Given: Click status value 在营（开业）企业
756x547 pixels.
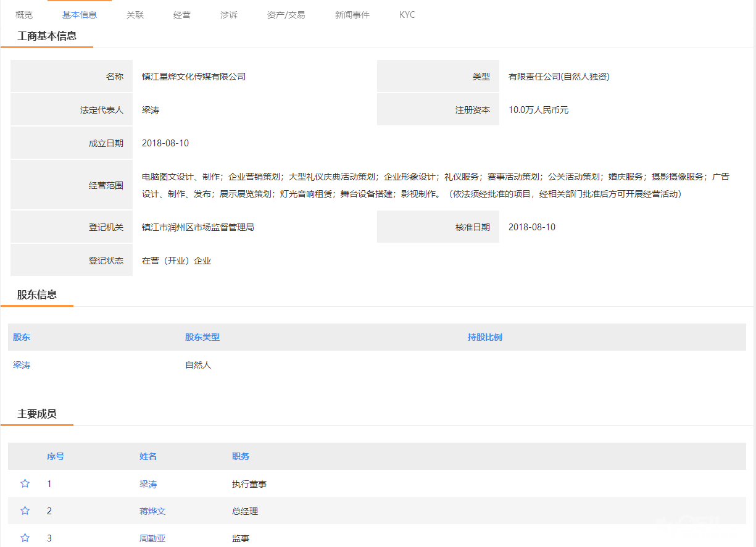Looking at the screenshot, I should [177, 261].
